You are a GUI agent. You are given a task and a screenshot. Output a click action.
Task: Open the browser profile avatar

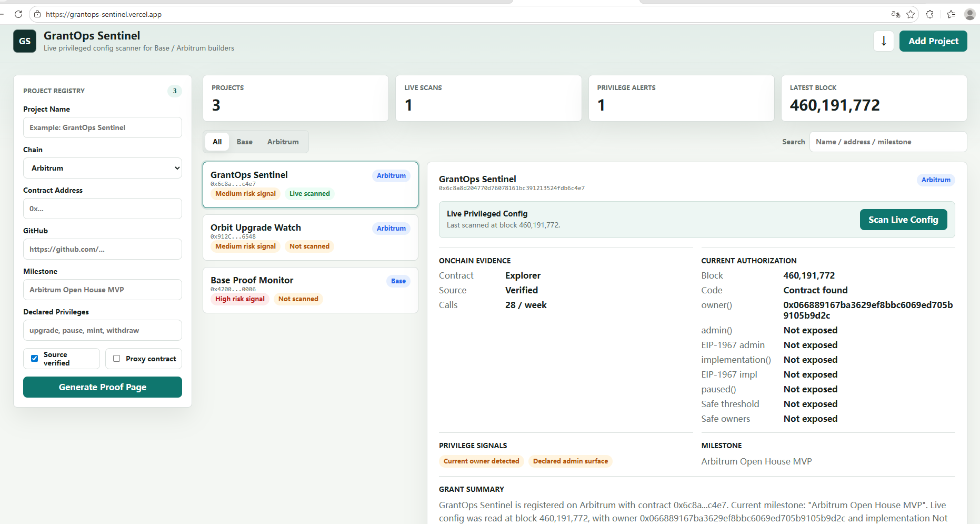point(969,14)
